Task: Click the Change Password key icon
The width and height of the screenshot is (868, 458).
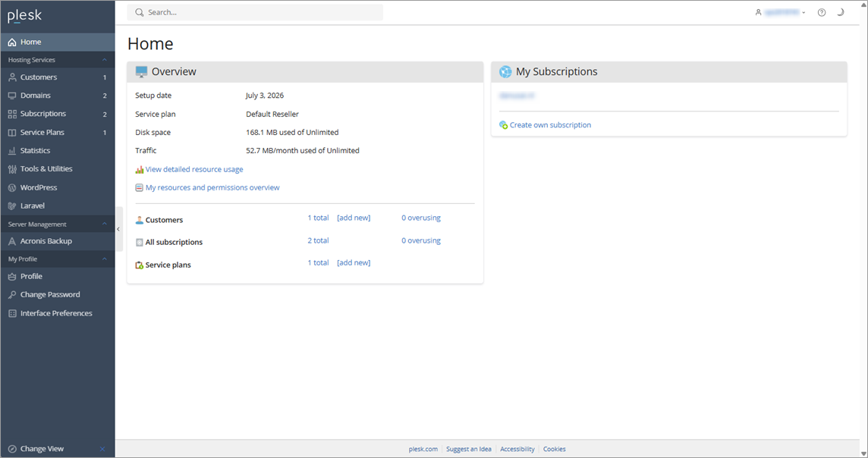Action: pos(12,295)
